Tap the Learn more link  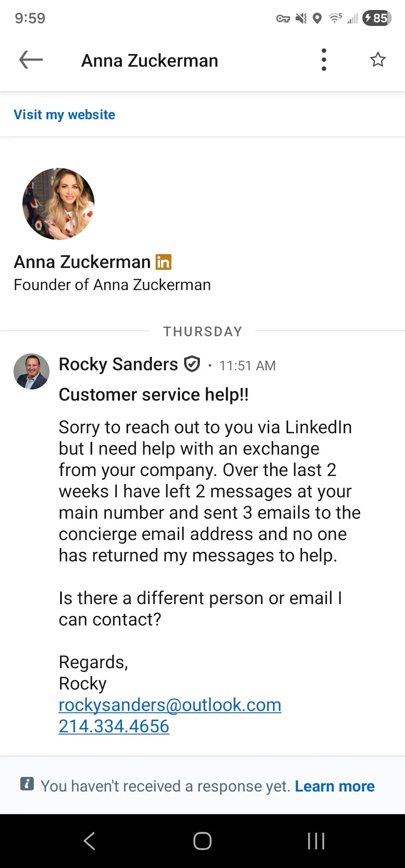tap(335, 786)
